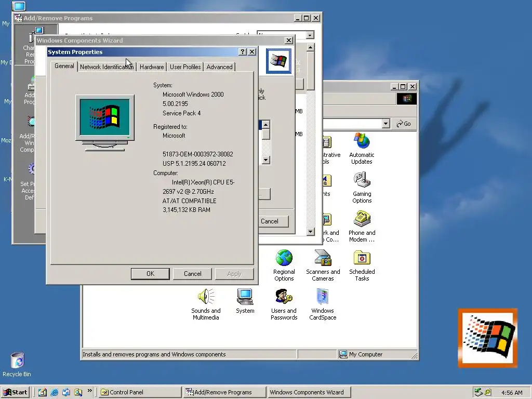The height and width of the screenshot is (399, 532).
Task: Open the System icon in Control Panel
Action: coord(245,301)
